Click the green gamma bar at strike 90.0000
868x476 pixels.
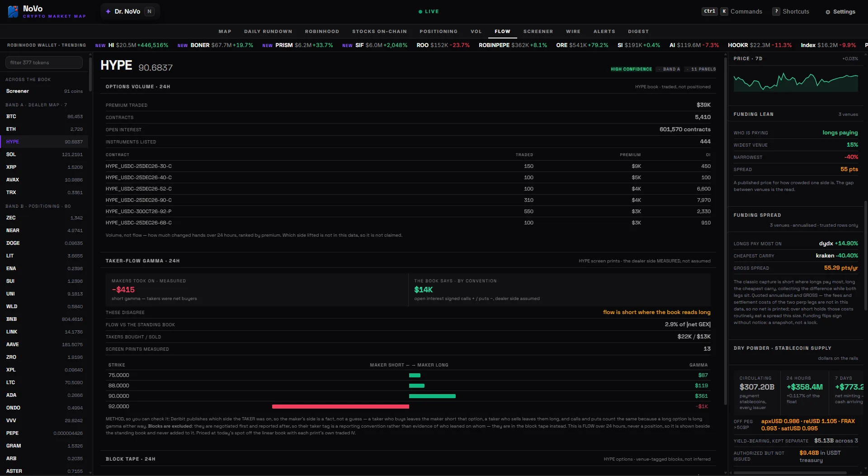tap(432, 396)
